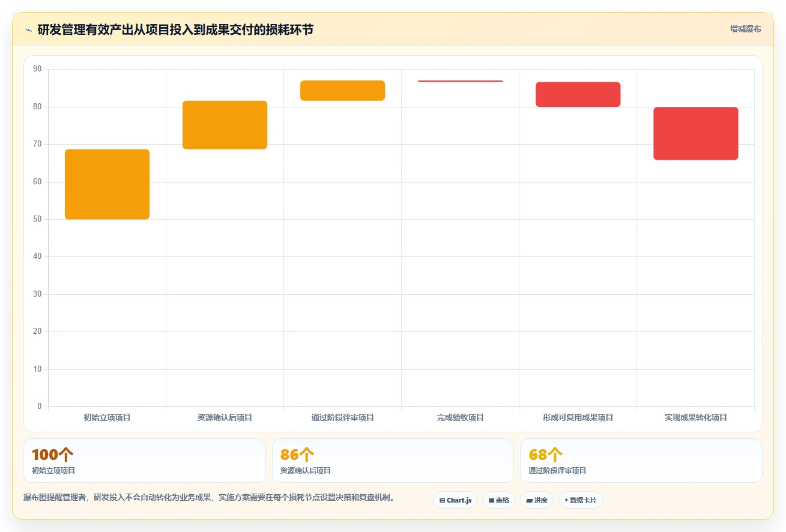
Task: Click the lightning icon beside the title
Action: [x=28, y=30]
